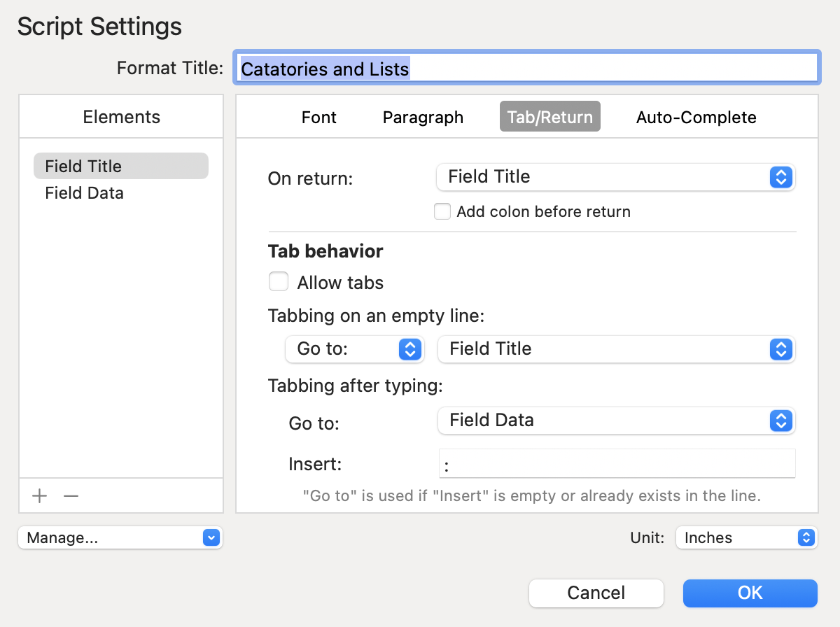Open empty line Field Title target dropdown
The height and width of the screenshot is (627, 840).
point(616,348)
